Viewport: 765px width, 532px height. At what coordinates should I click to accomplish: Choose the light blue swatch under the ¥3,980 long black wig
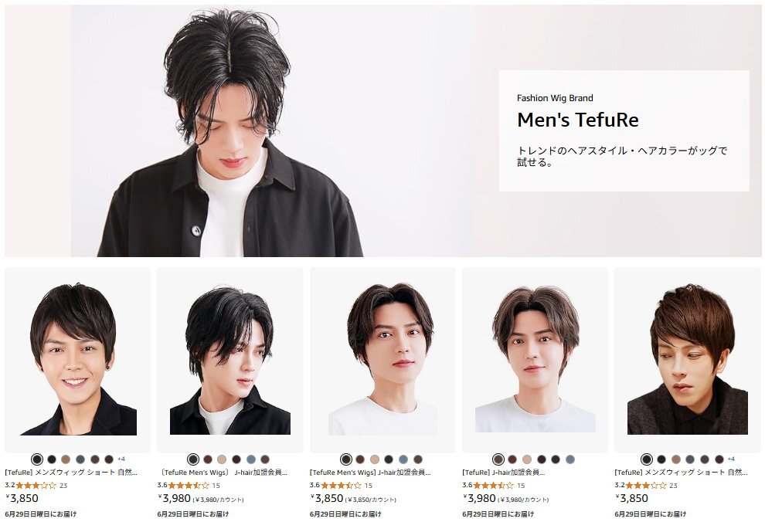(x=251, y=459)
